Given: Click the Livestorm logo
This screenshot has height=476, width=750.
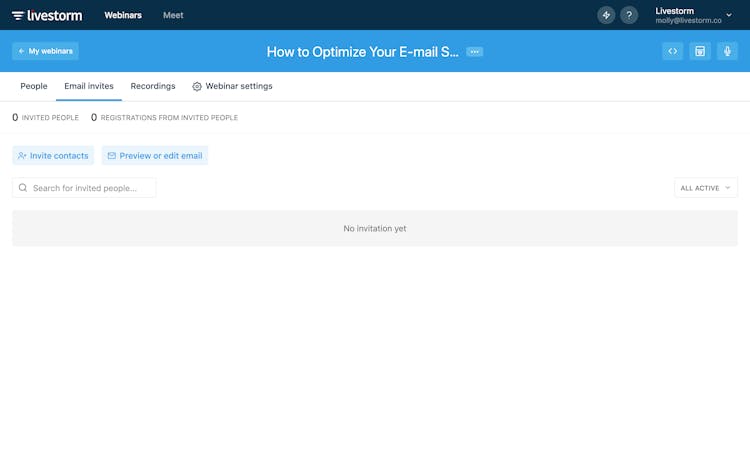Looking at the screenshot, I should coord(47,15).
